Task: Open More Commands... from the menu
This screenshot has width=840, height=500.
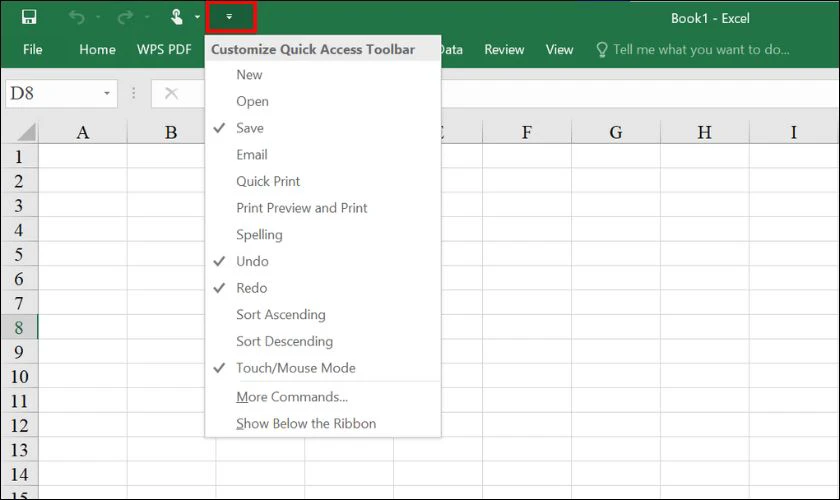Action: [323, 397]
